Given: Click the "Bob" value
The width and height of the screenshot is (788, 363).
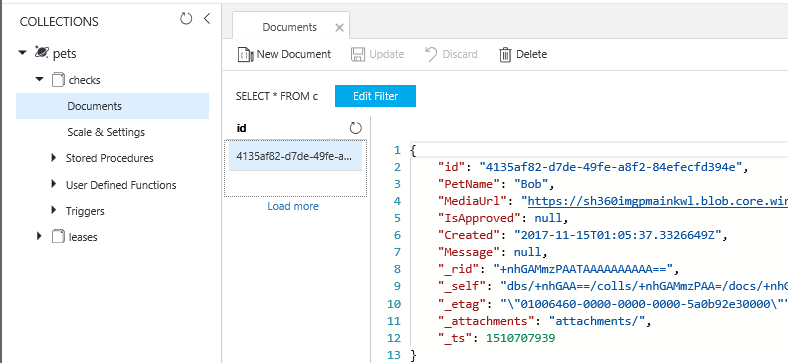Looking at the screenshot, I should point(532,184).
